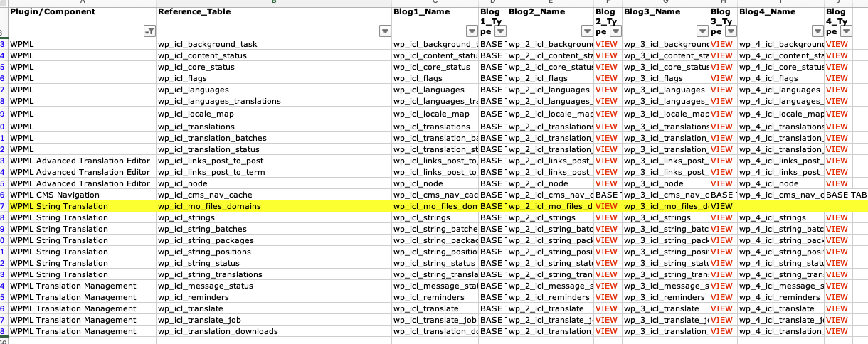Open the Blog2_Name filter dropdown

(587, 31)
